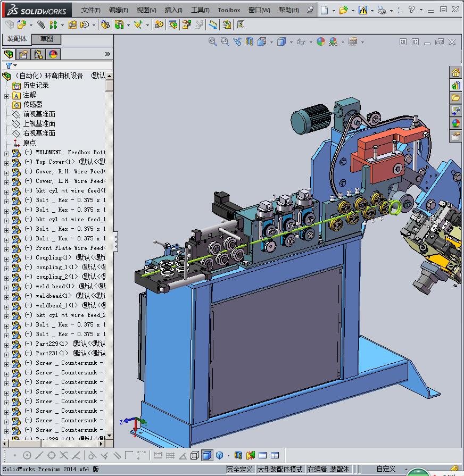Open the DisplayManager appearance tab icon
This screenshot has height=476, width=464.
(53, 54)
